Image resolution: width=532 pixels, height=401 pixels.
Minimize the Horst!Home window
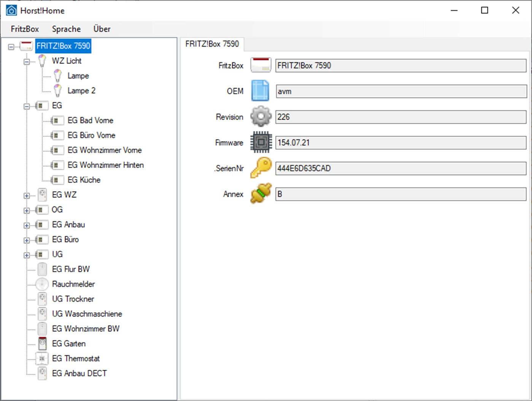[454, 10]
